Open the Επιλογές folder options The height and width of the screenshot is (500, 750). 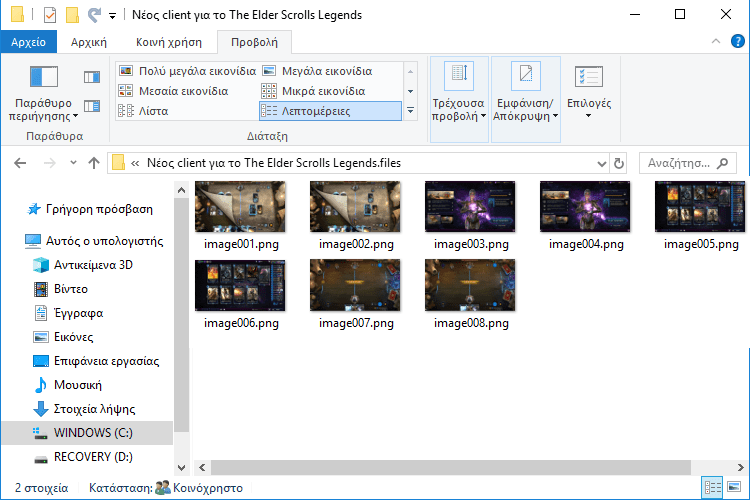coord(589,92)
